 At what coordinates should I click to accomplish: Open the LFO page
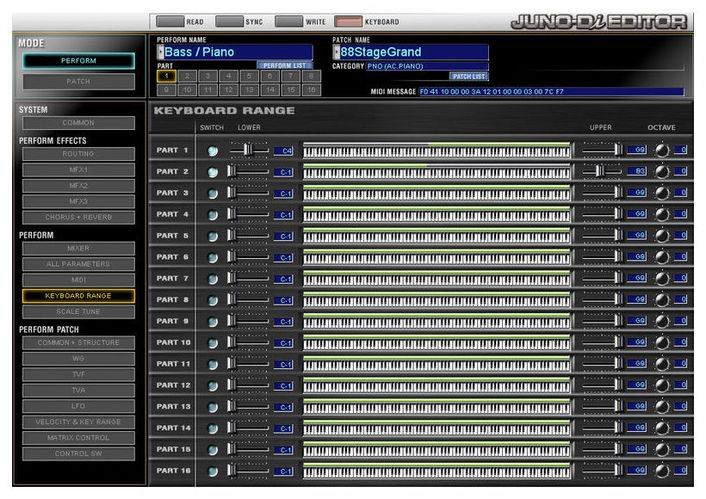point(79,406)
